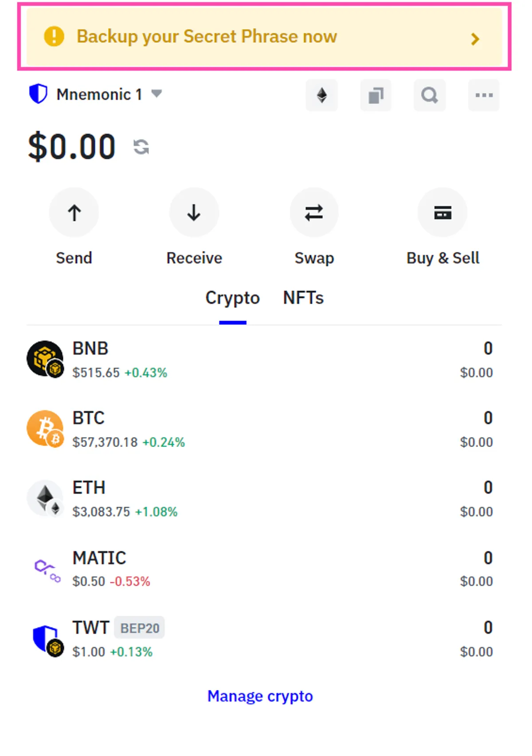
Task: Select the Crypto tab
Action: 233,298
